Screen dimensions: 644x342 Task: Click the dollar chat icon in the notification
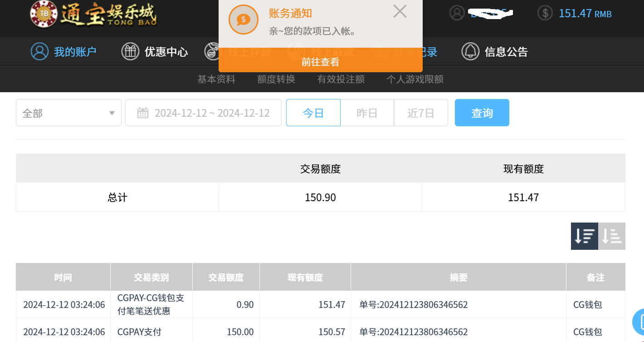pyautogui.click(x=243, y=20)
